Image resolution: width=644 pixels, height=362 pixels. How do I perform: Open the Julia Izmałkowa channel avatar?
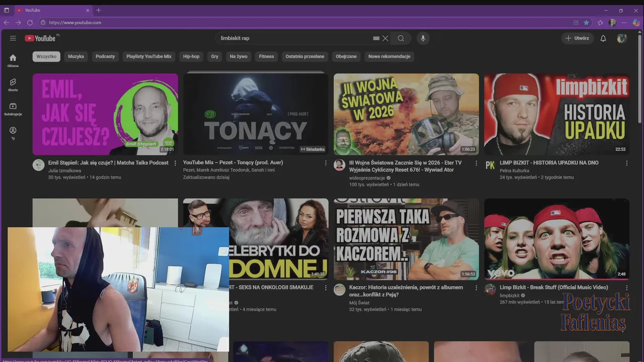(39, 165)
